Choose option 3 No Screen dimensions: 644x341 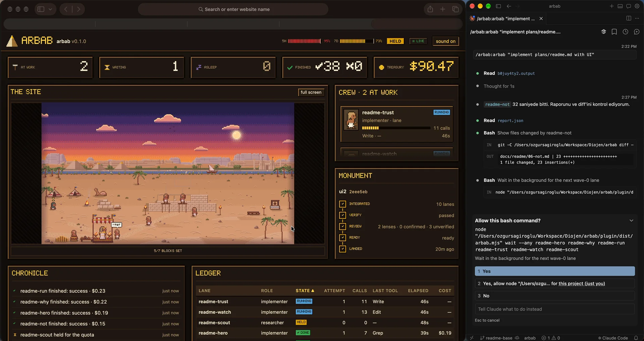(555, 296)
